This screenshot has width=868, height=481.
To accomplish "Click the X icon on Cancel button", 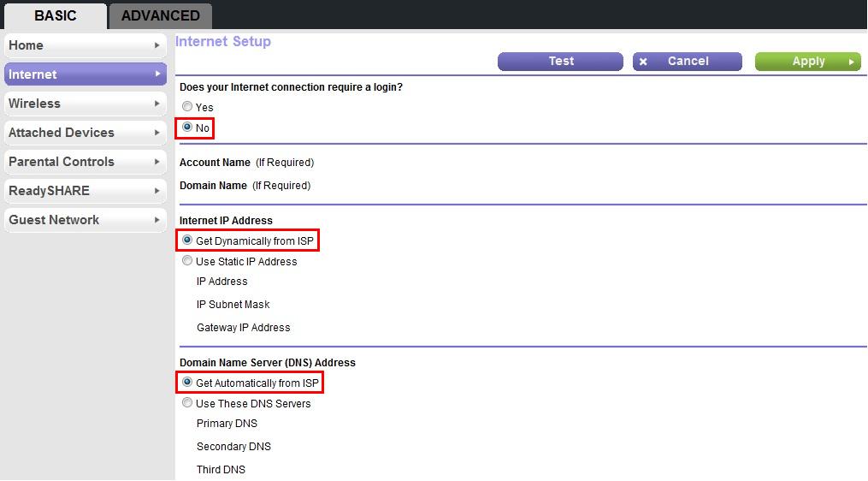I will [x=644, y=62].
